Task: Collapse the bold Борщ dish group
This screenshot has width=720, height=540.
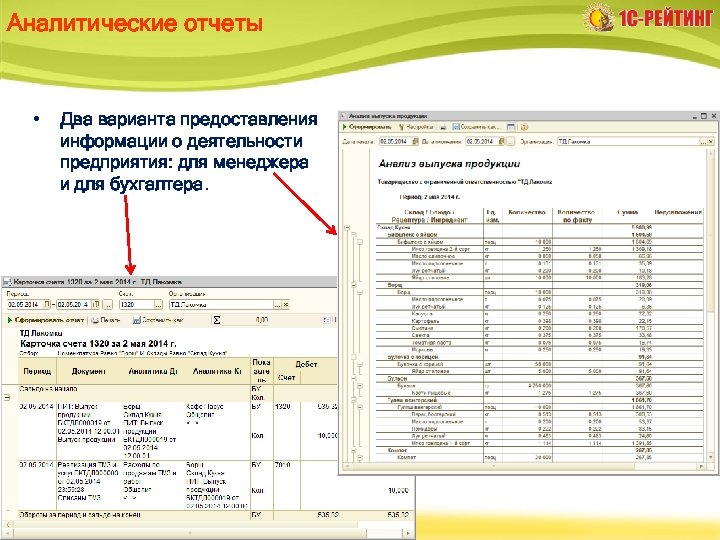Action: 354,285
